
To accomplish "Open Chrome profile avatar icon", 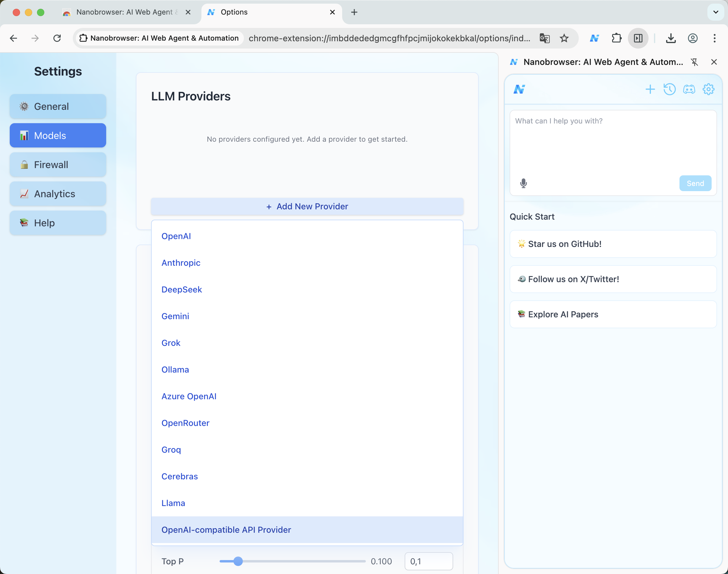I will point(693,38).
